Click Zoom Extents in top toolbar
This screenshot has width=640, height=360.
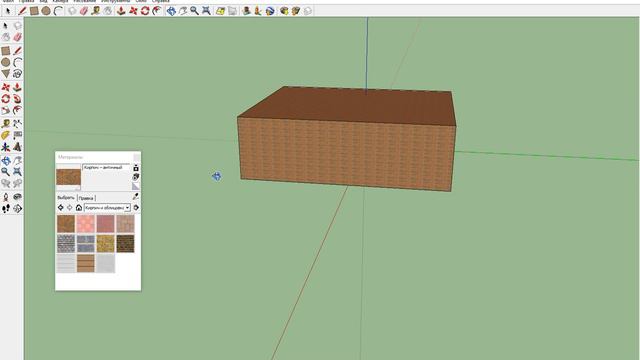click(x=207, y=11)
